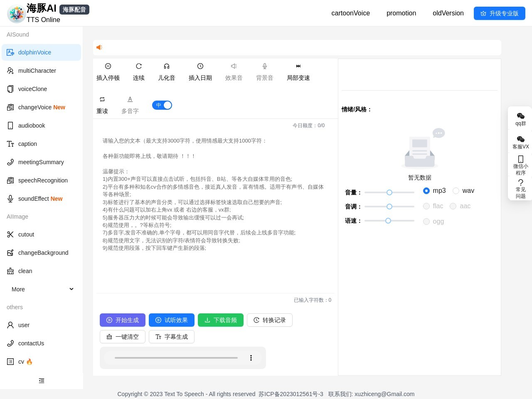This screenshot has width=532, height=399.
Task: Click the 开始生成 generate button
Action: click(x=123, y=320)
